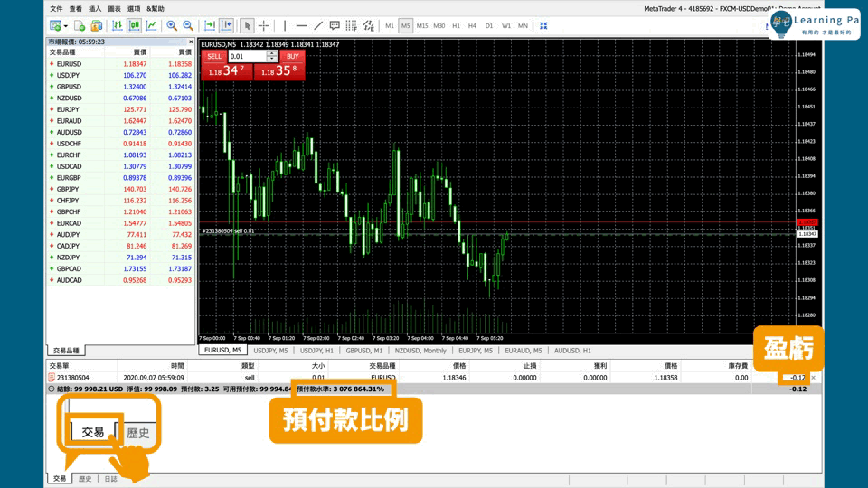Select the Arrows objects tool

369,25
